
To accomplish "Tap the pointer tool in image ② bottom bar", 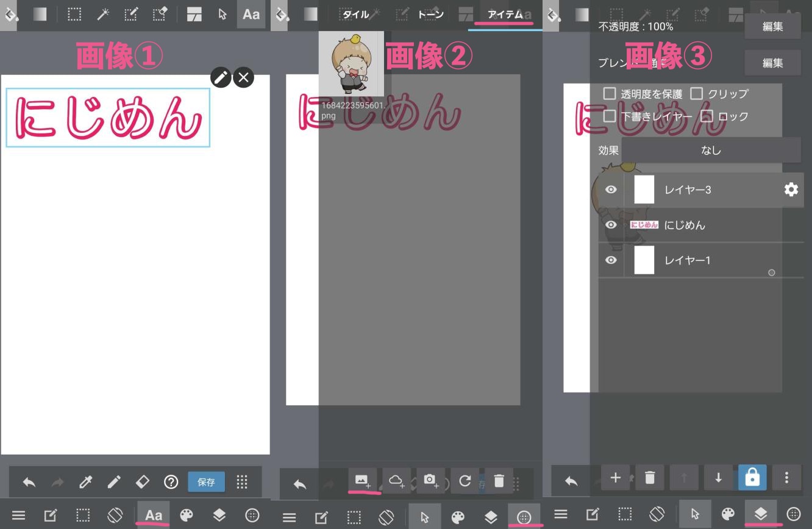I will (x=425, y=517).
